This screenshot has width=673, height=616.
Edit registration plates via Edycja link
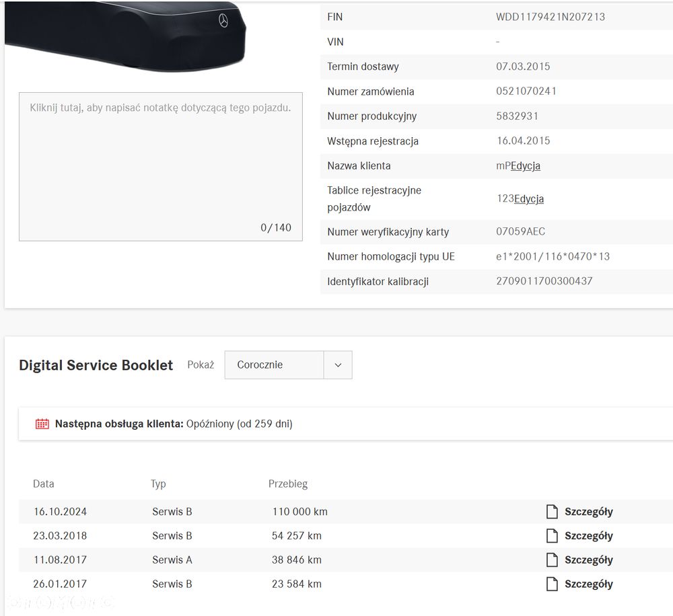pos(529,198)
